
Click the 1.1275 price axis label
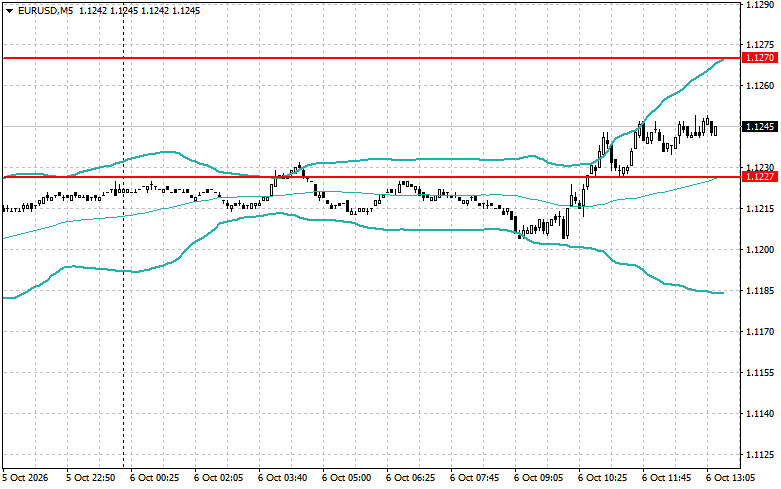760,45
